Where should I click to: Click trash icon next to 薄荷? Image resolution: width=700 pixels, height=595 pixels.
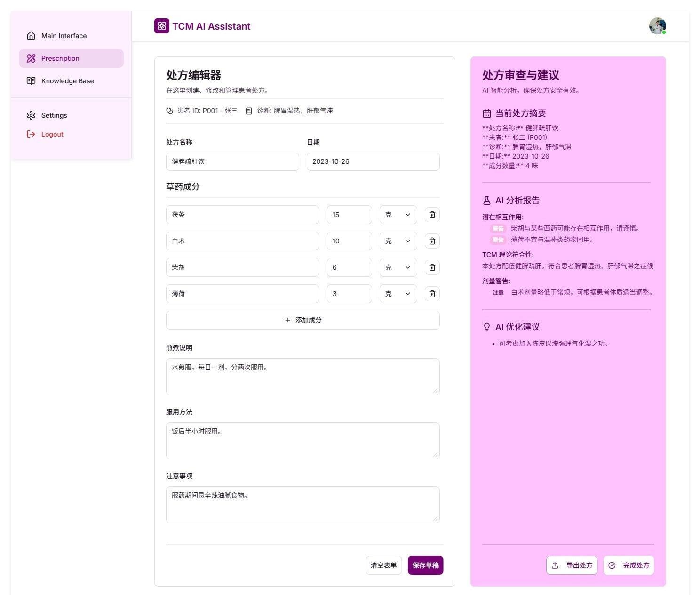point(432,294)
